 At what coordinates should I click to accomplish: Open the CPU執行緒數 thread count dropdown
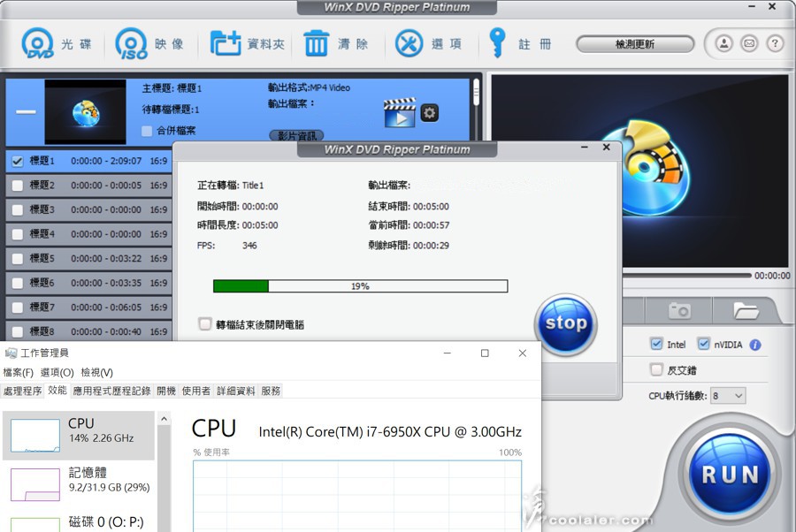coord(728,396)
